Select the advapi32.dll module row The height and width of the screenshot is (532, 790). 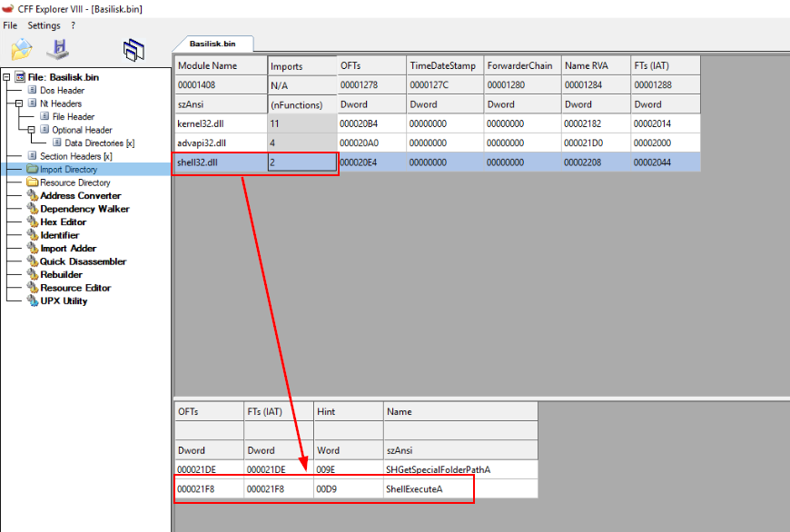coord(438,143)
